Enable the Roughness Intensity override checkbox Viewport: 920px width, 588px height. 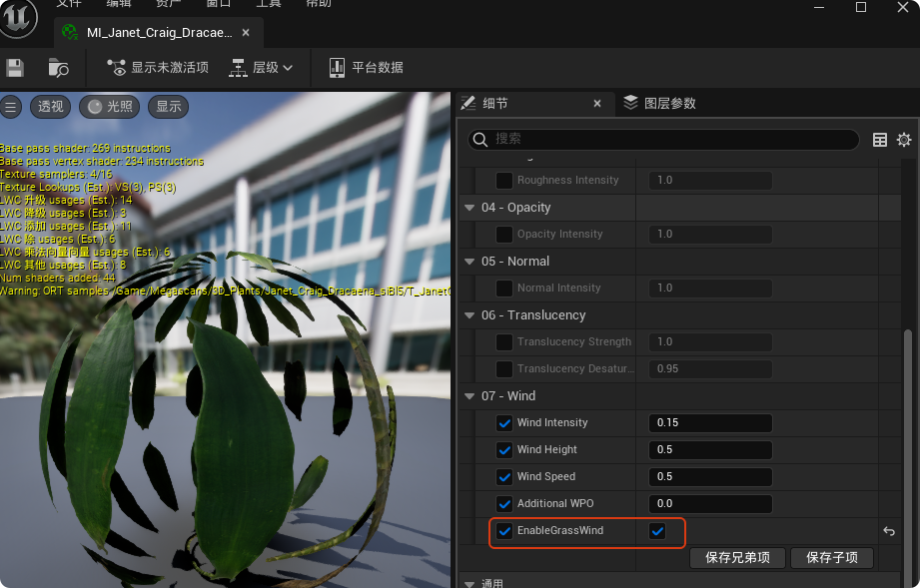point(504,180)
